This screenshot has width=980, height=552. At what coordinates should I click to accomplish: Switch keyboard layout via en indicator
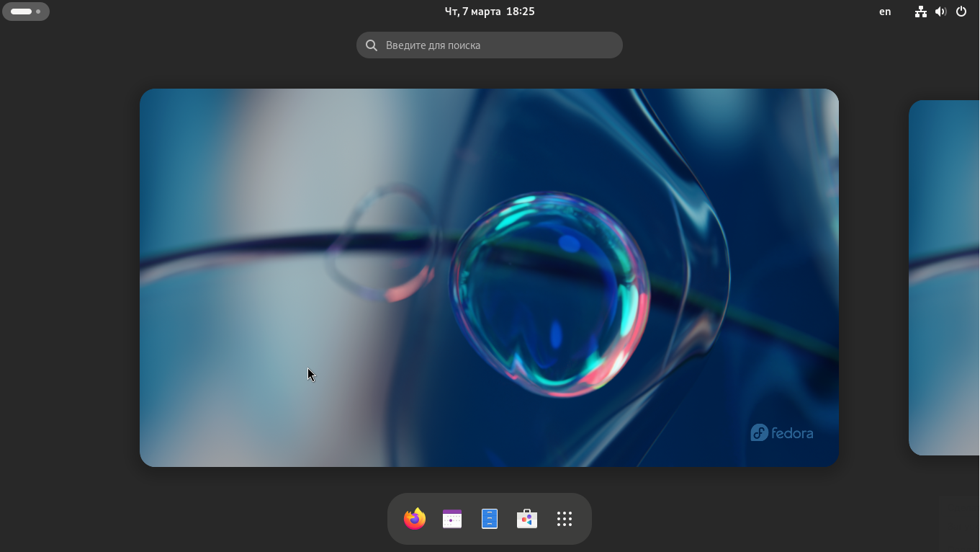[x=885, y=12]
